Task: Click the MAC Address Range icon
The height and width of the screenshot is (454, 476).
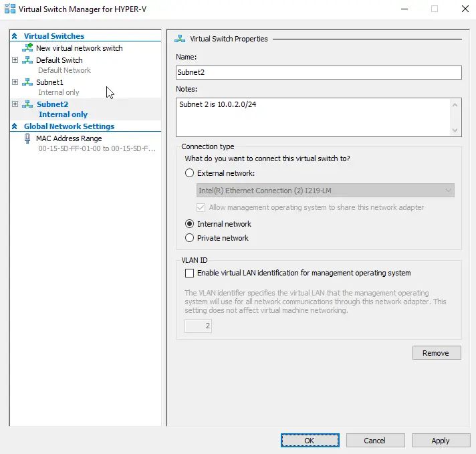Action: 27,138
